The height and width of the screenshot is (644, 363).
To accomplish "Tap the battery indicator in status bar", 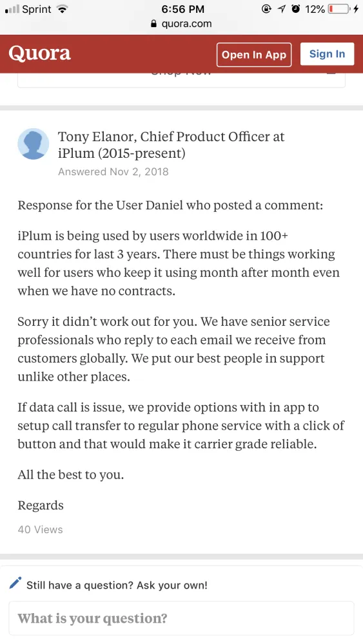I will (339, 9).
